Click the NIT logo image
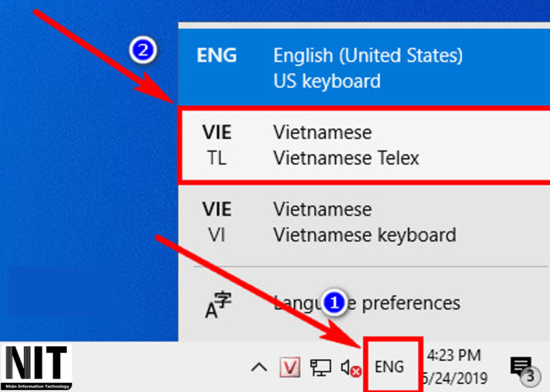Screen dimensions: 550x392 (x=36, y=366)
